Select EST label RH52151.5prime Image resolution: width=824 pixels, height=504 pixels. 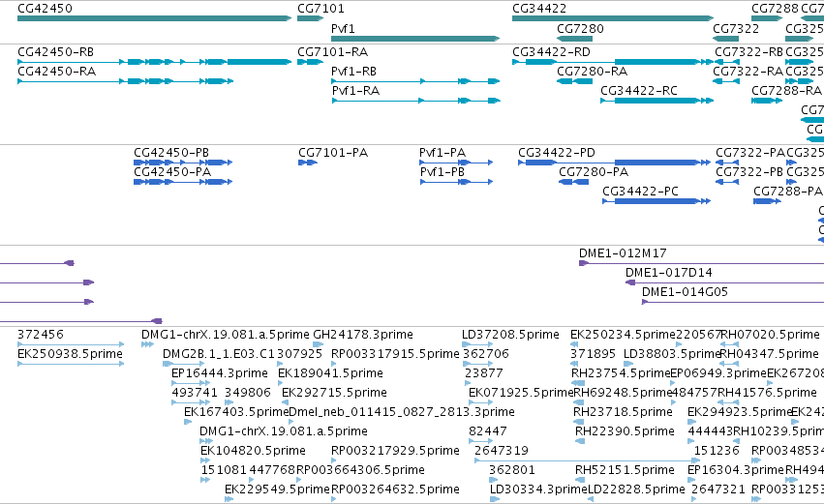coord(625,471)
